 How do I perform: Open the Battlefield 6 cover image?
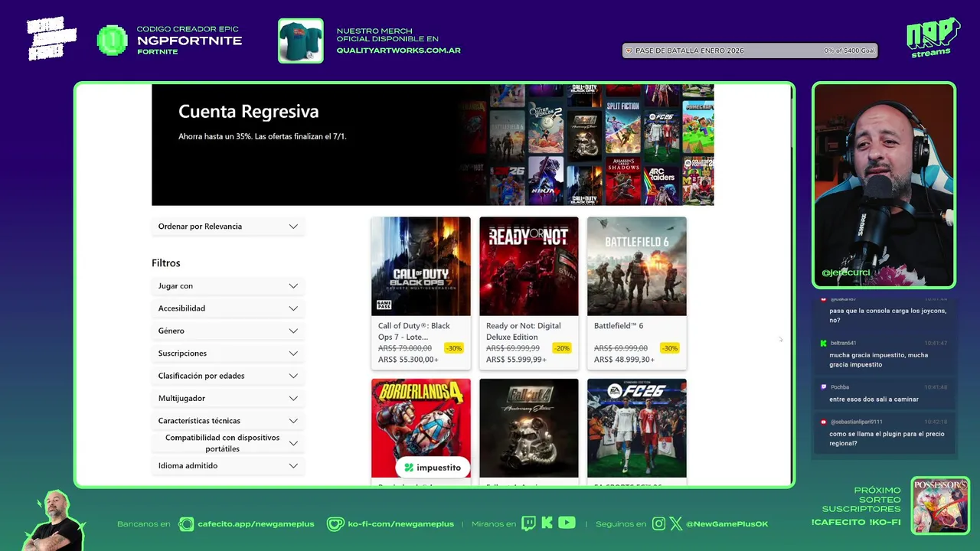tap(637, 266)
